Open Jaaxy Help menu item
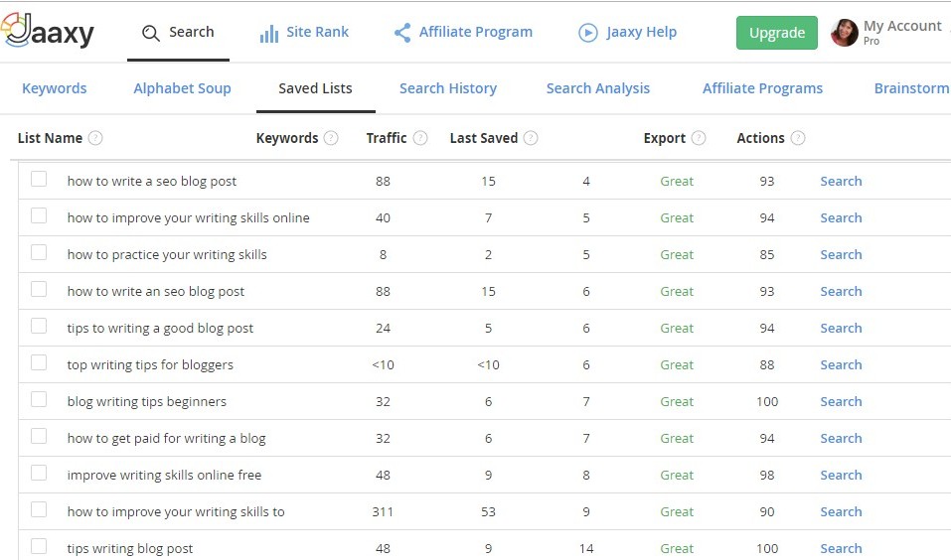The image size is (951, 560). pyautogui.click(x=627, y=32)
